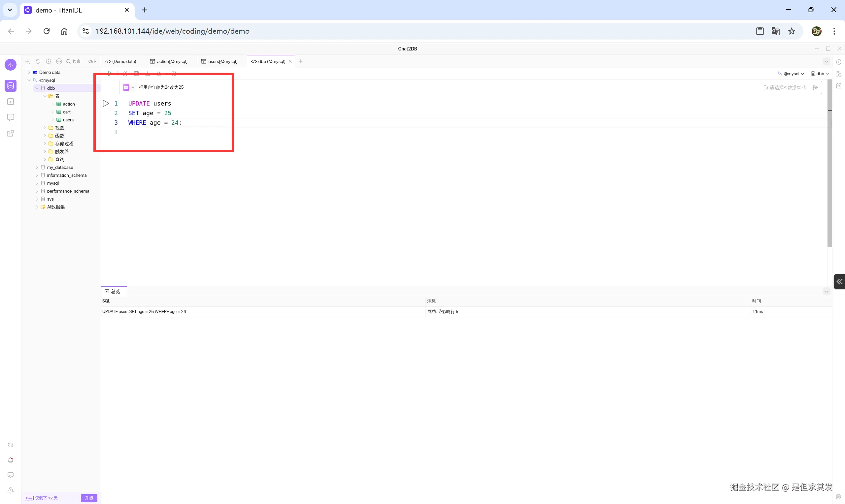Viewport: 845px width, 504px height.
Task: Click the browser translate page icon
Action: pos(775,31)
